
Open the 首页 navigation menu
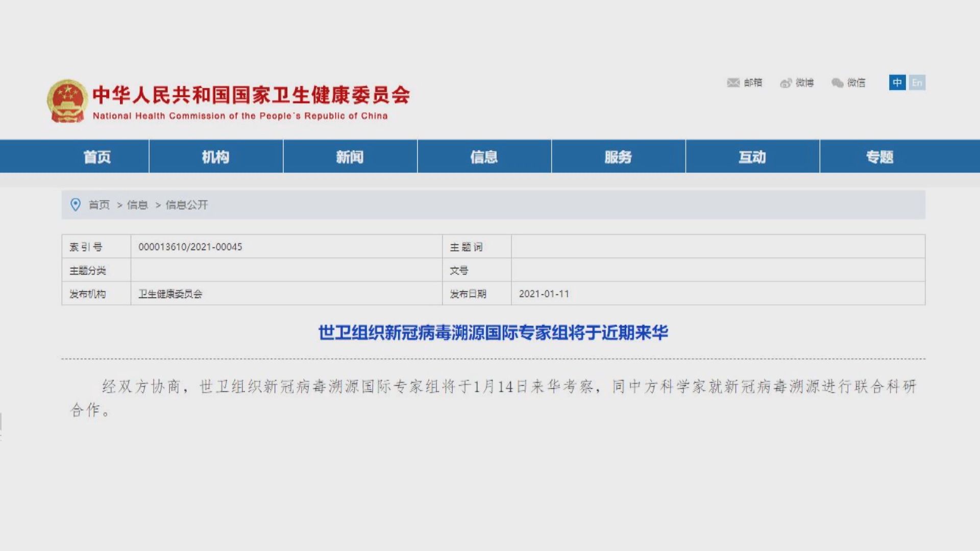click(x=96, y=157)
